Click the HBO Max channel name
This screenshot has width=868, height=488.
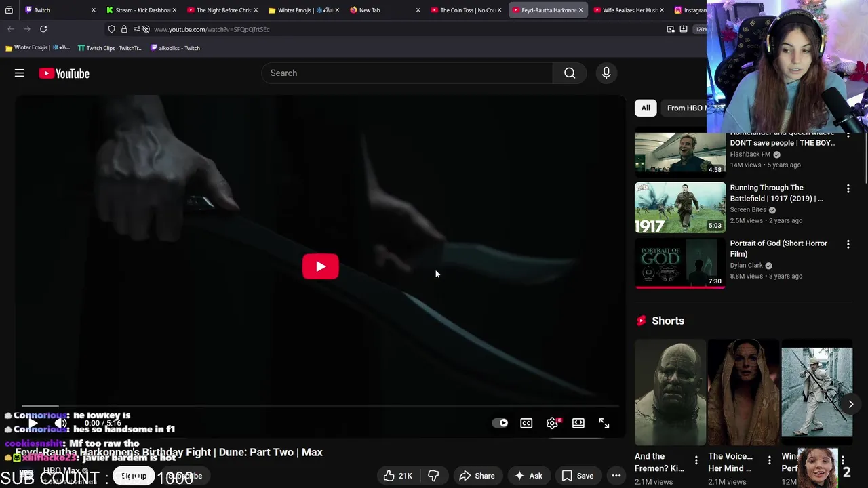(61, 470)
